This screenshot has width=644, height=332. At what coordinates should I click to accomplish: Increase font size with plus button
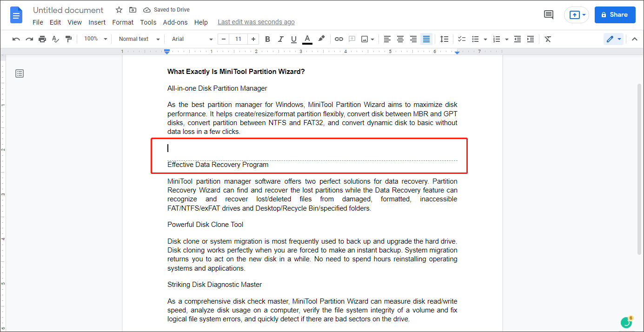[253, 39]
